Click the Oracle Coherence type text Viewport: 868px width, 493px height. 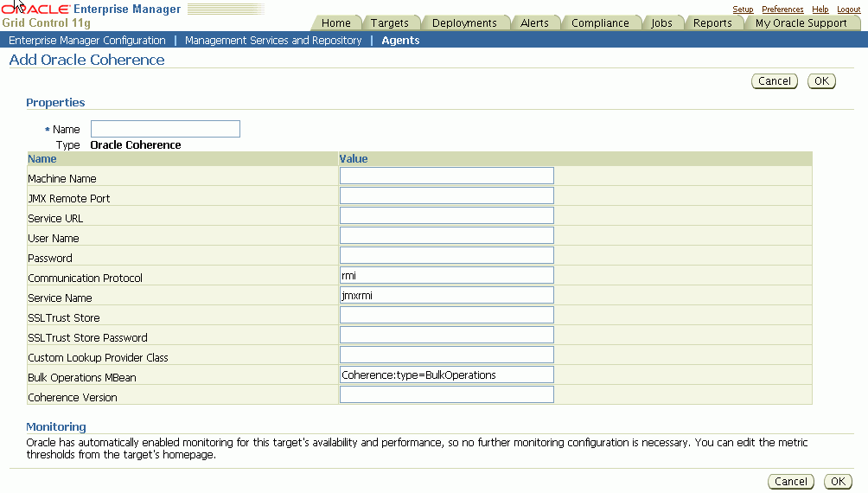136,145
